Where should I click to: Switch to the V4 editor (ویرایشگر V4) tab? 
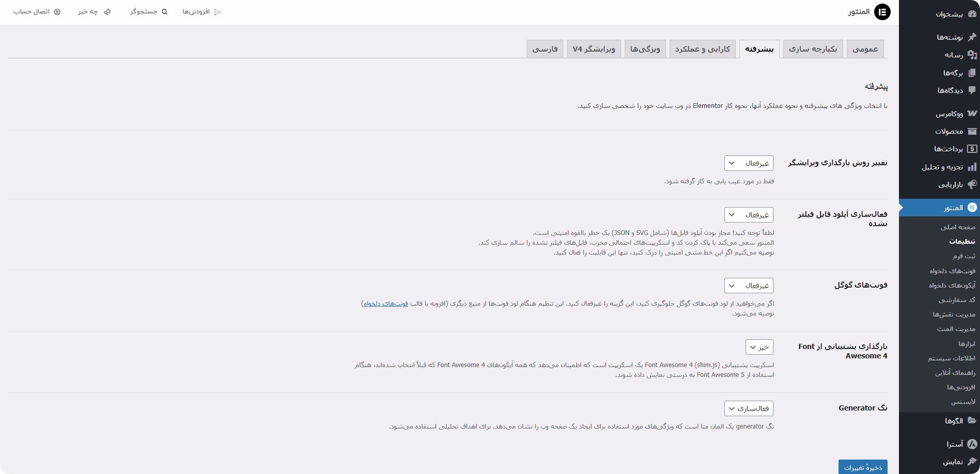tap(594, 49)
